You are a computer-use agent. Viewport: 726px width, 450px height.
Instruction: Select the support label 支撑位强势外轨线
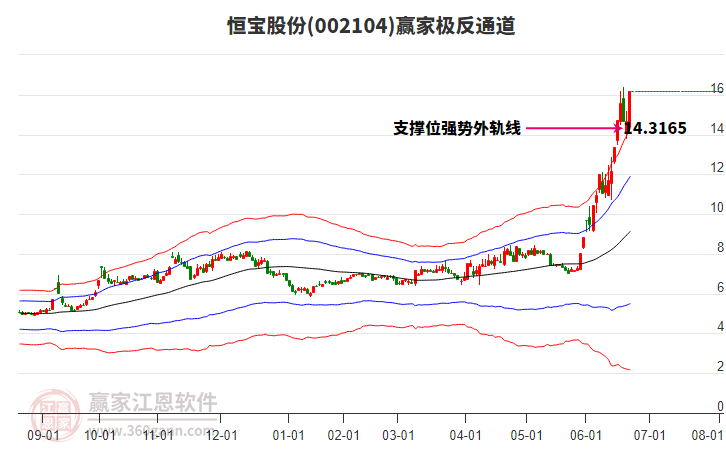(x=457, y=128)
